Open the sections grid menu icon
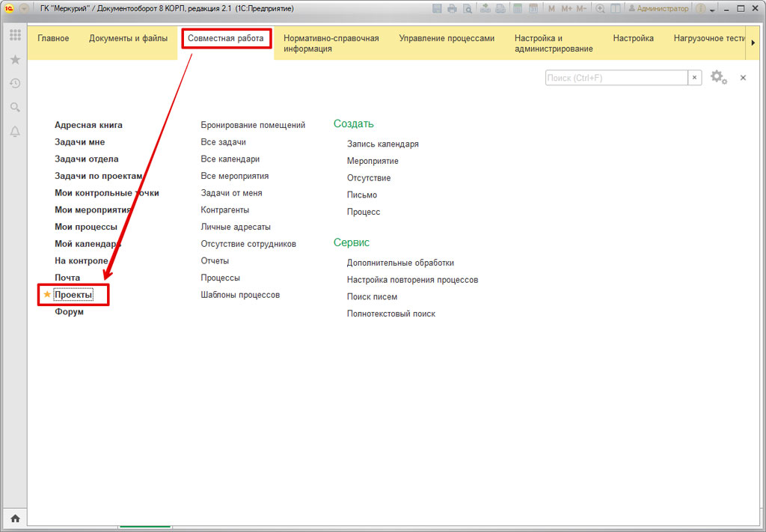766x532 pixels. coord(15,35)
